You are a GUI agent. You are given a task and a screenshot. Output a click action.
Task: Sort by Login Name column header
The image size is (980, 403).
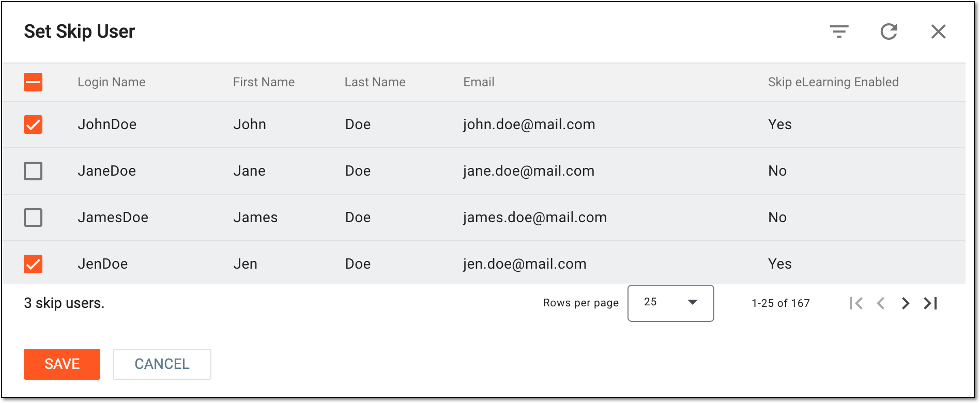tap(112, 82)
